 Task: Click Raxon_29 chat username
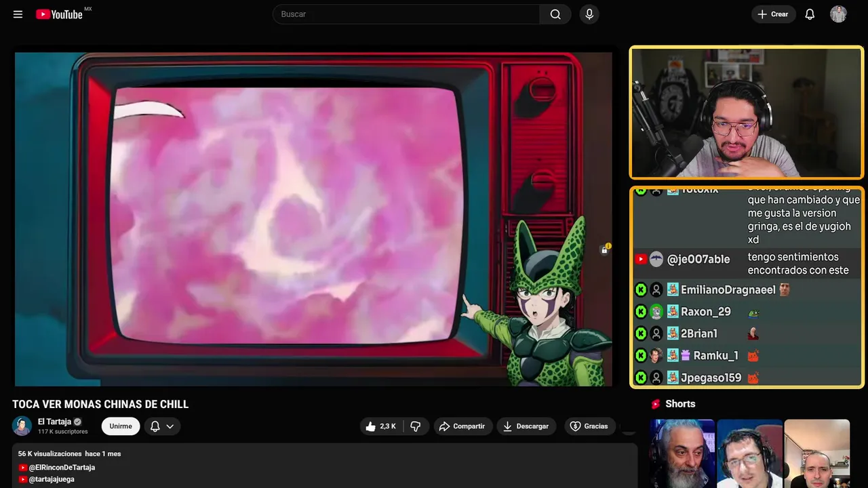click(705, 312)
